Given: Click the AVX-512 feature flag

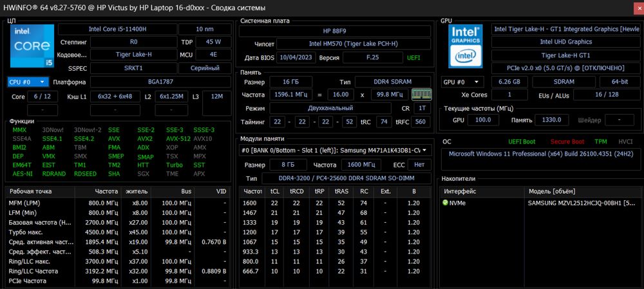Looking at the screenshot, I should 178,139.
